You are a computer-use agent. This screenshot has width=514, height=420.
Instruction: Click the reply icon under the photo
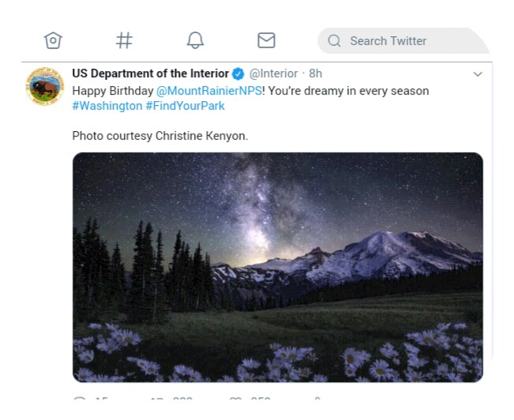pyautogui.click(x=79, y=400)
